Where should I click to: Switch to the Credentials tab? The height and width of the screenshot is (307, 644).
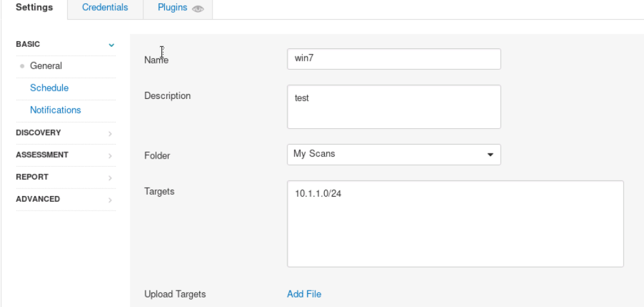[105, 8]
